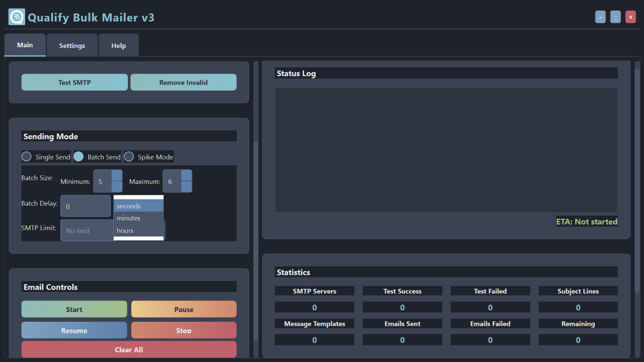Switch to the Settings tab
Viewport: 644px width, 362px height.
(72, 46)
